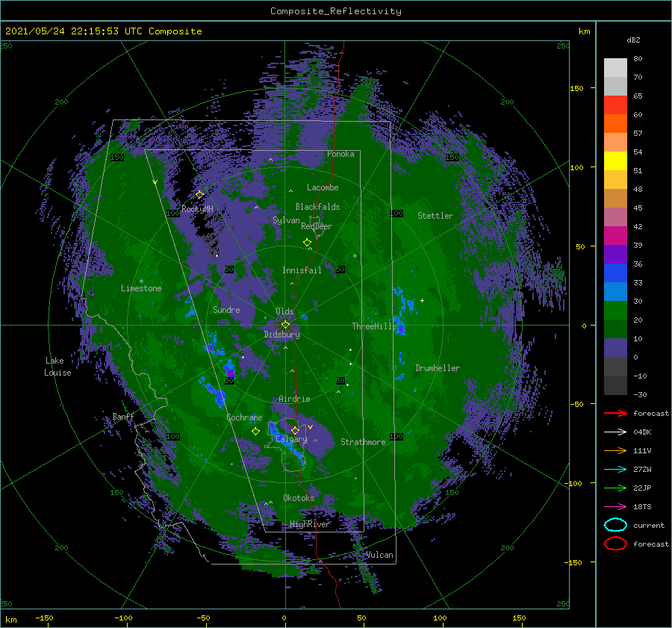Click the Lake Louise label
The image size is (672, 628).
tap(57, 367)
